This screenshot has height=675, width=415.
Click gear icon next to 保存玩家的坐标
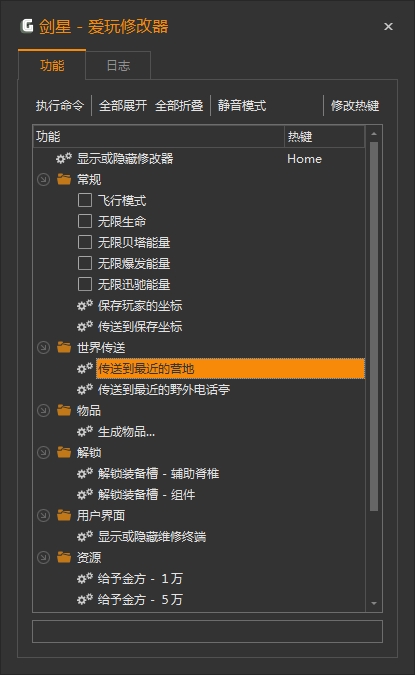(x=85, y=305)
